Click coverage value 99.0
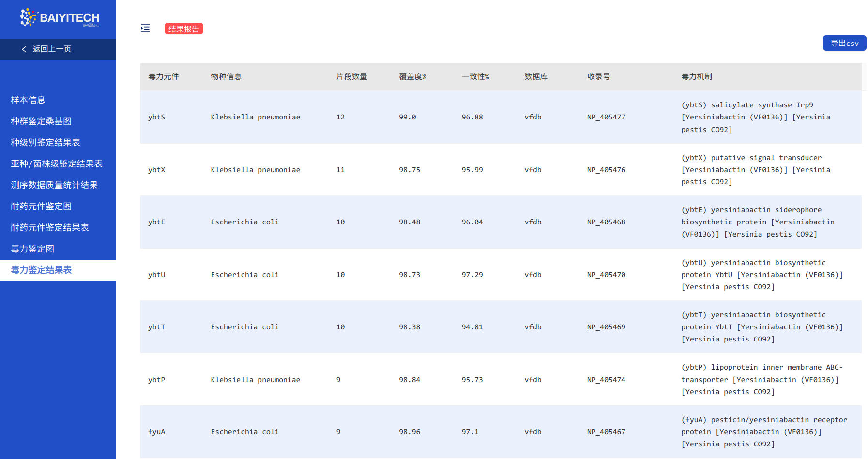 (408, 117)
